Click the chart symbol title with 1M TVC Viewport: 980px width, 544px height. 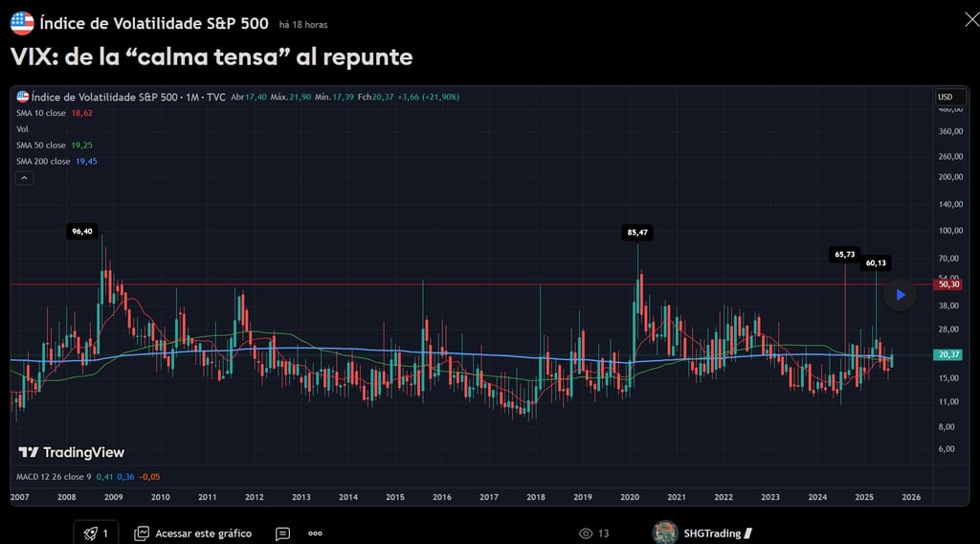coord(128,97)
